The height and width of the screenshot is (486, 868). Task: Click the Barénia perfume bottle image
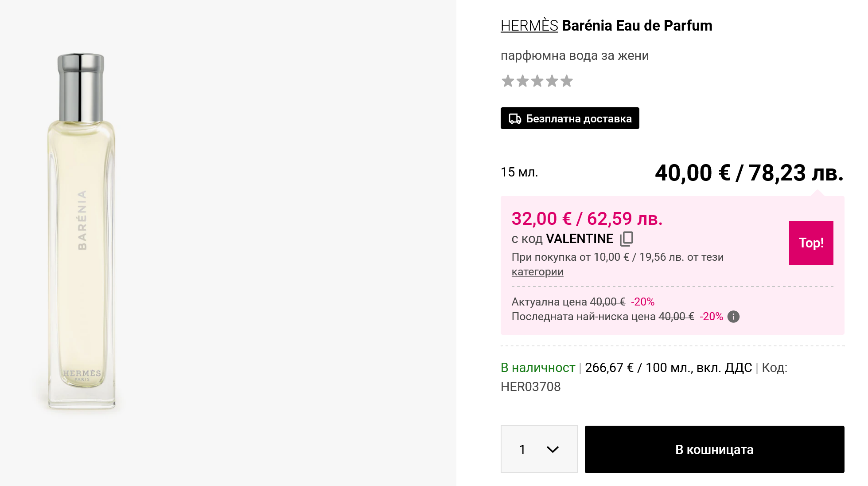coord(82,231)
